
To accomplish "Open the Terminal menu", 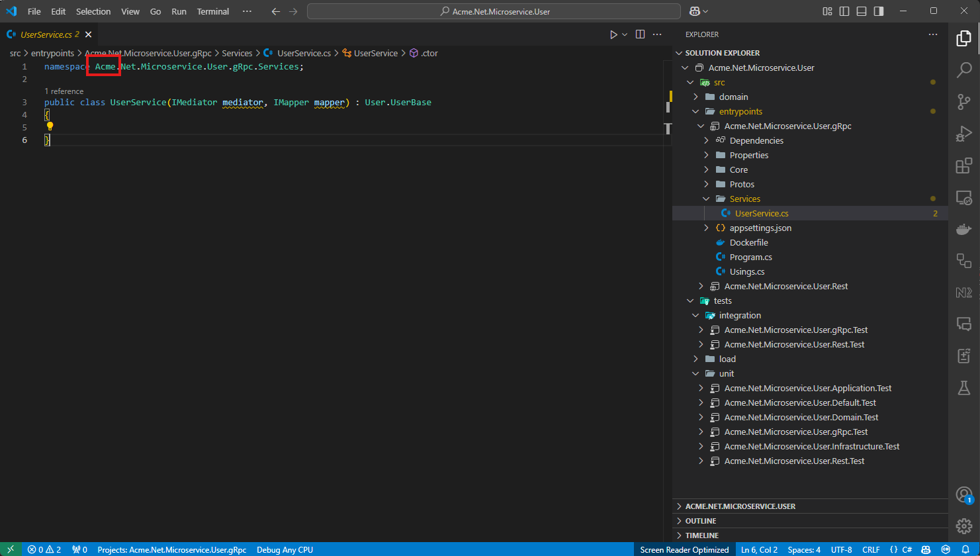I will (x=212, y=11).
